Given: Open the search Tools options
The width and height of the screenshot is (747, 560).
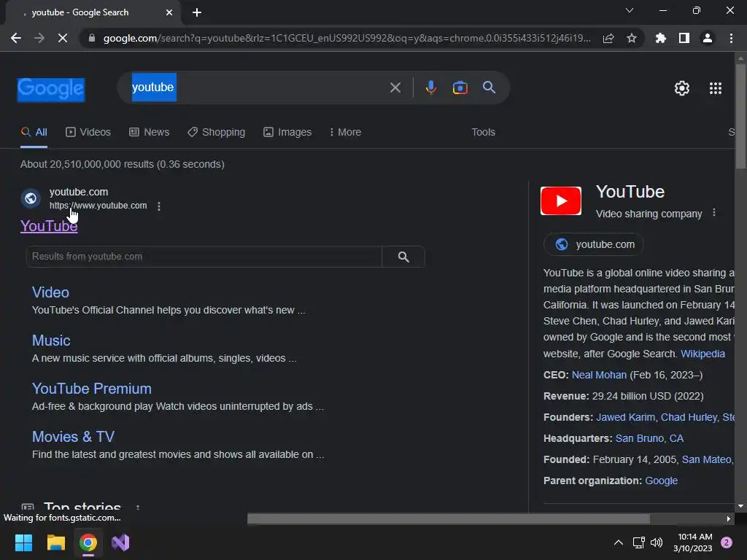Looking at the screenshot, I should 483,133.
